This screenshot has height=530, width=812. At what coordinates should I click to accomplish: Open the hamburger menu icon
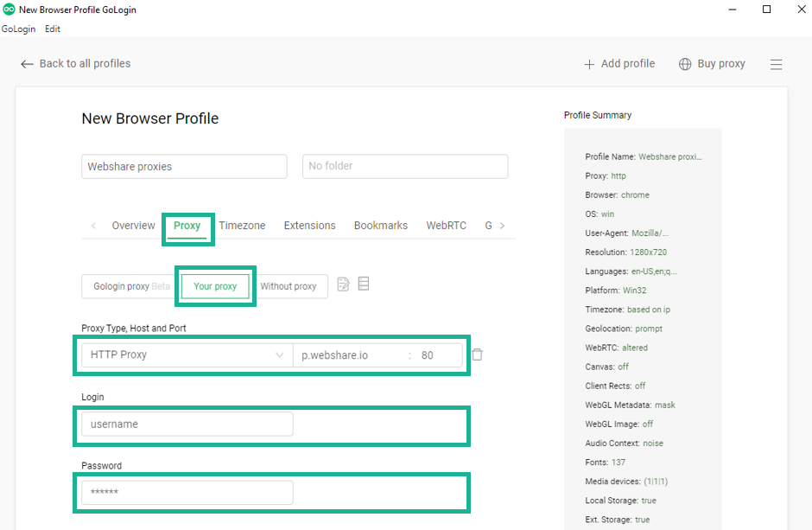click(777, 63)
